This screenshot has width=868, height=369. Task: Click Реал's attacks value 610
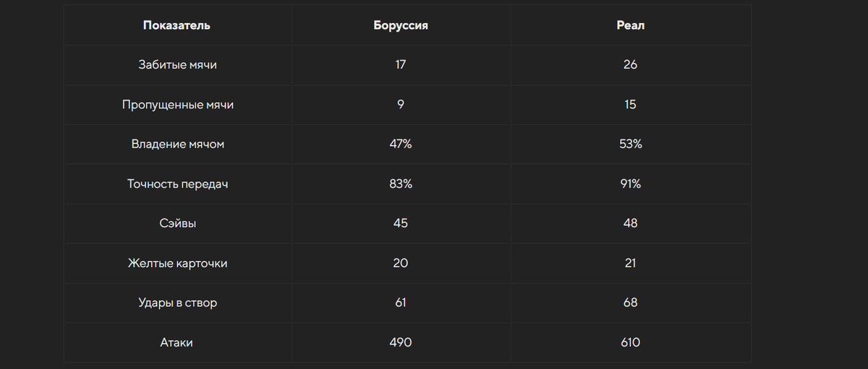[x=630, y=342]
